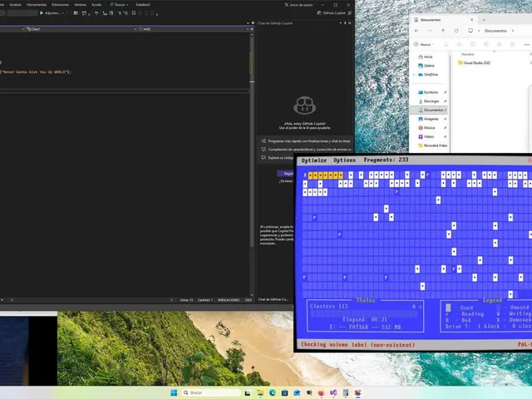Viewport: 532px width, 399px height.
Task: Click the CRLF status bar entry
Action: pos(248,300)
